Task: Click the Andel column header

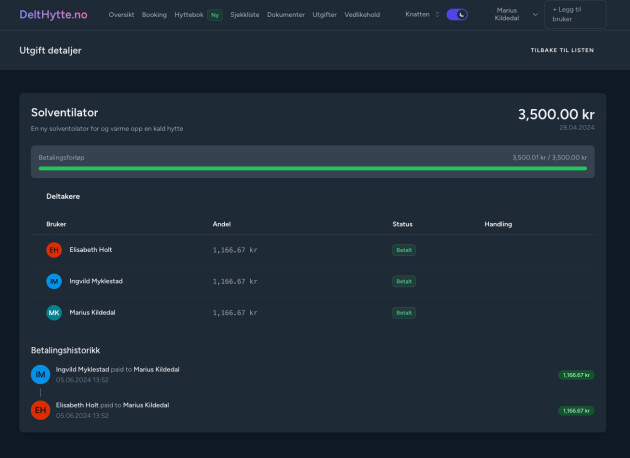Action: pyautogui.click(x=222, y=224)
